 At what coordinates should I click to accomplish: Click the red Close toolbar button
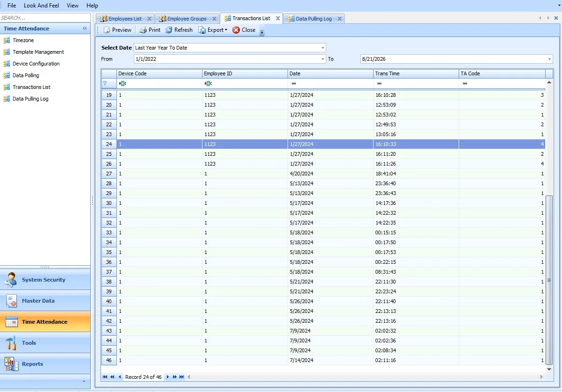tap(244, 30)
